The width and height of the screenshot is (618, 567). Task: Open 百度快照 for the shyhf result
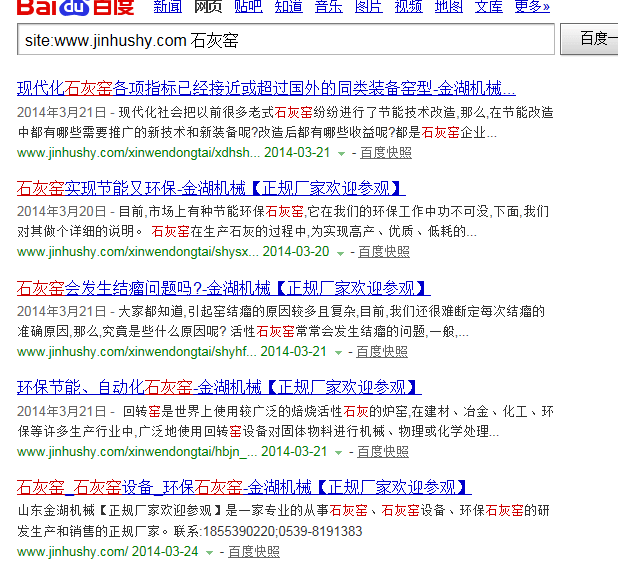pos(382,352)
